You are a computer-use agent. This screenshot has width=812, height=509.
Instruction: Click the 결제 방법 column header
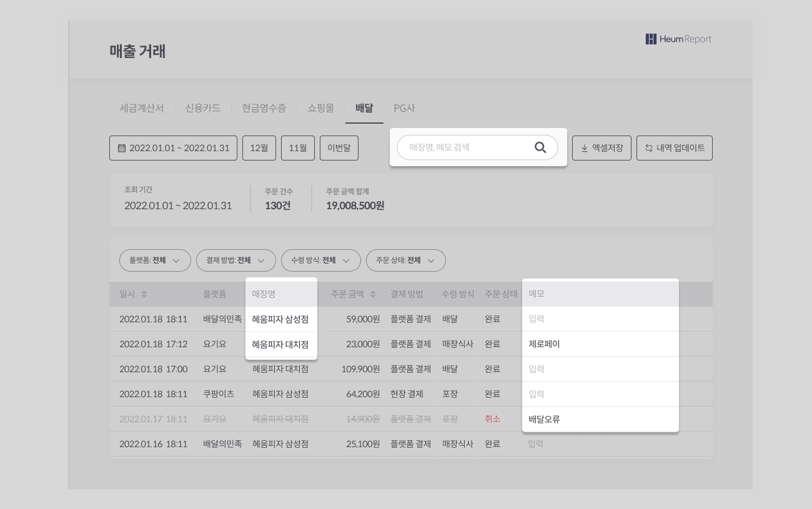tap(407, 294)
